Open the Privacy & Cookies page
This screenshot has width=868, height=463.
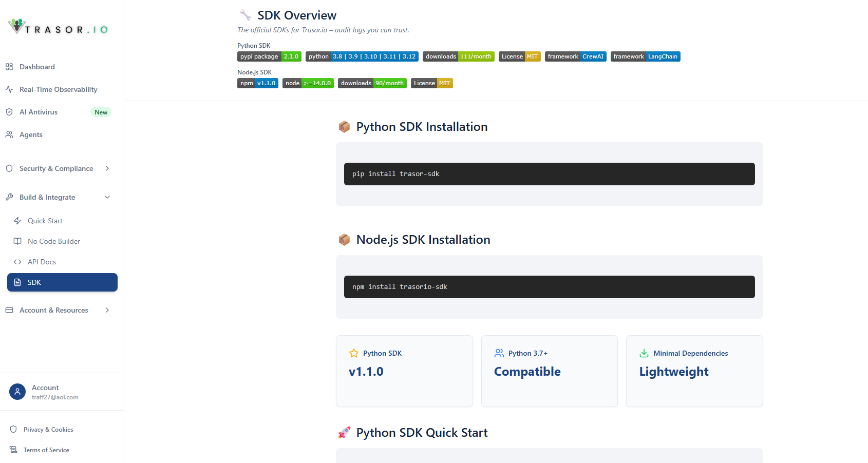48,430
